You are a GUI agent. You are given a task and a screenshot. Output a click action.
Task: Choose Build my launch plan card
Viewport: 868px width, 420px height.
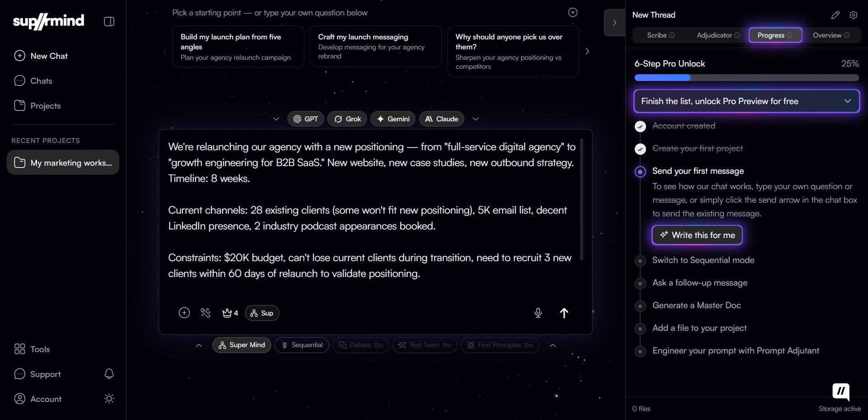pyautogui.click(x=238, y=47)
